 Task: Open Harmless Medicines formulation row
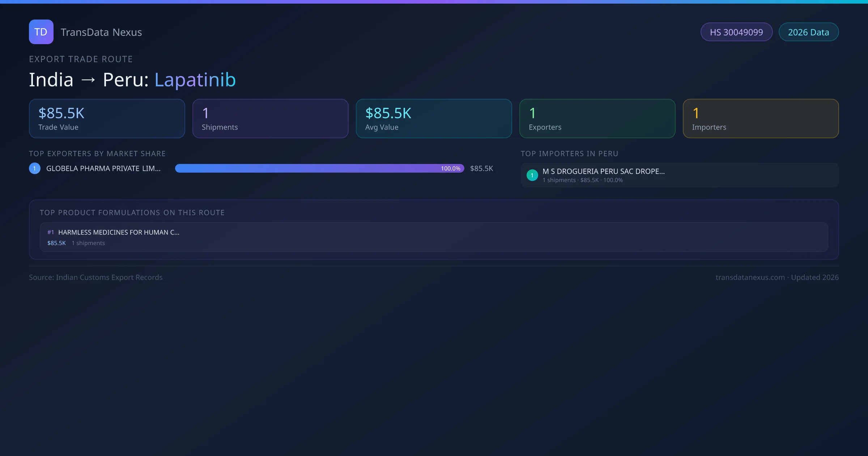pos(434,237)
